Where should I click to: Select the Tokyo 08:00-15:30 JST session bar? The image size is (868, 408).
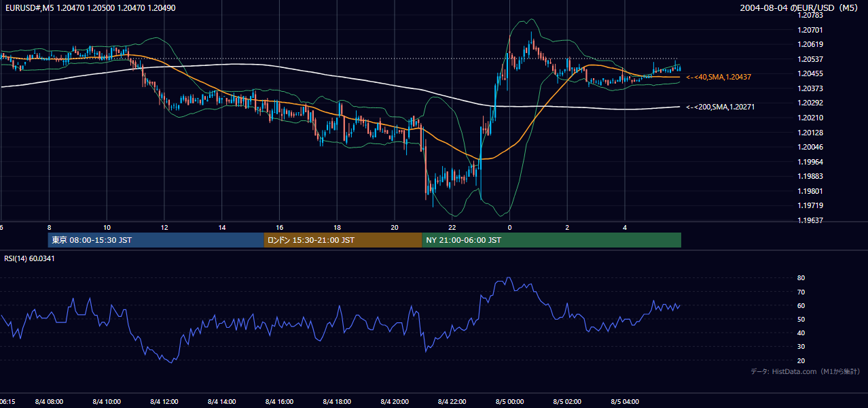(156, 240)
